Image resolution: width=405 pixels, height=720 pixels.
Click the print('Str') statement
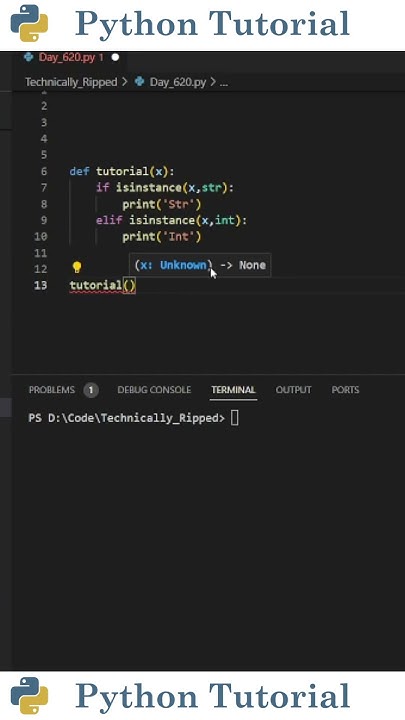click(162, 204)
